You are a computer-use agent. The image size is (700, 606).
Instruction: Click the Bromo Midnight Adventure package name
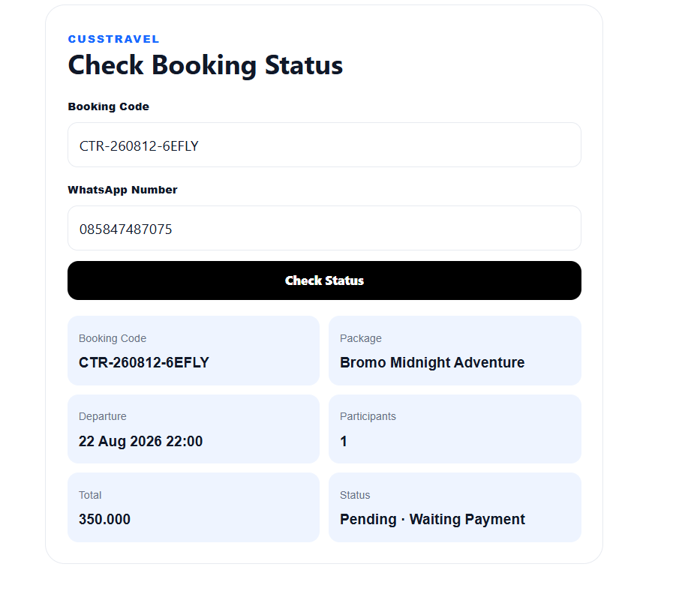click(x=432, y=363)
